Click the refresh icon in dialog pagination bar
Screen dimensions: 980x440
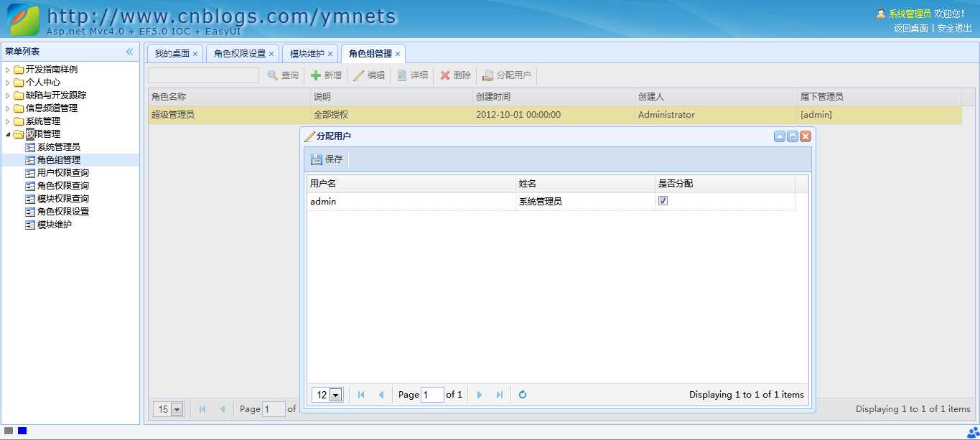pyautogui.click(x=522, y=394)
